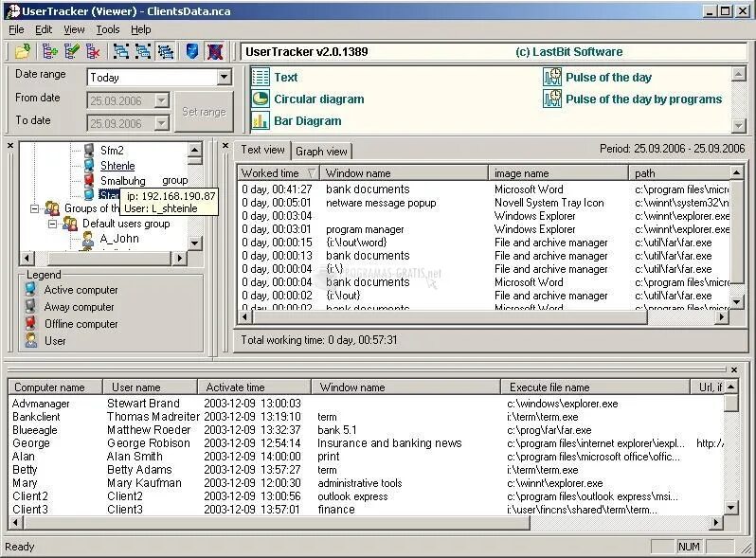Click the Active computer legend icon

31,289
